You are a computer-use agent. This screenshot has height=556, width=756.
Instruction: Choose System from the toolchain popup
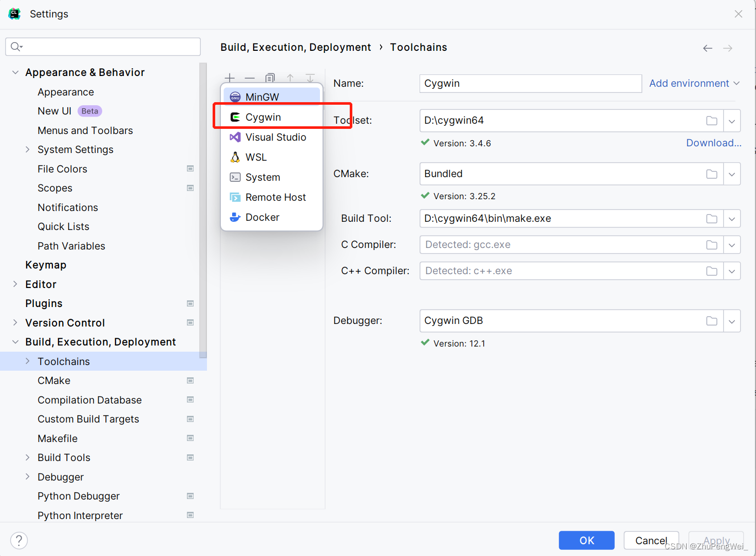[x=272, y=177]
